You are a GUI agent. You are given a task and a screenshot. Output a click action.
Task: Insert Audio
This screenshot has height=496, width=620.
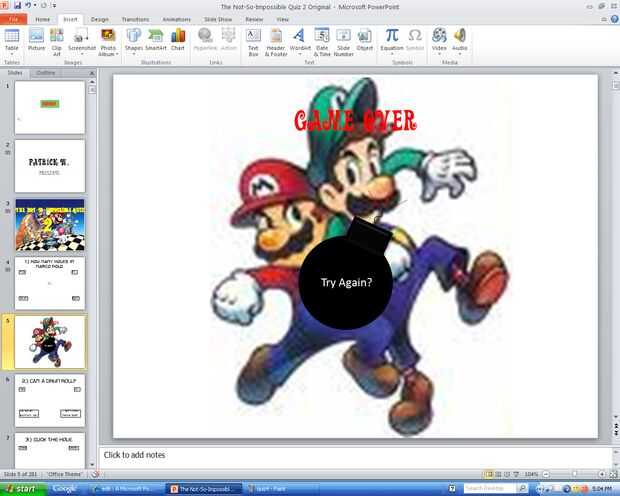pos(459,42)
